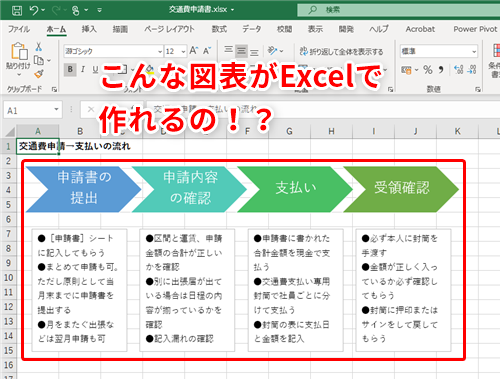Click the cancel X in formula bar
This screenshot has height=379, width=500.
point(91,109)
